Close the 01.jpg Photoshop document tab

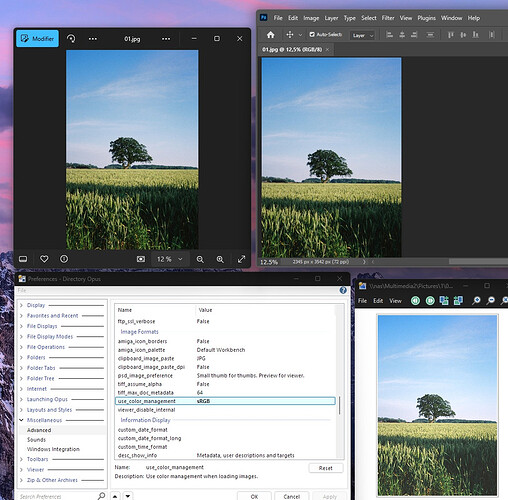327,49
